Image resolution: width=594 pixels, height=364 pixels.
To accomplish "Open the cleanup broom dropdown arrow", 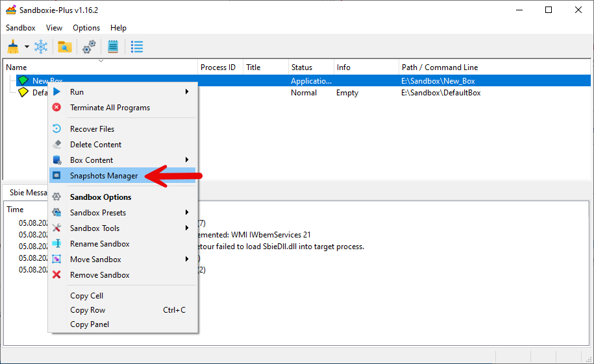I will (x=27, y=47).
